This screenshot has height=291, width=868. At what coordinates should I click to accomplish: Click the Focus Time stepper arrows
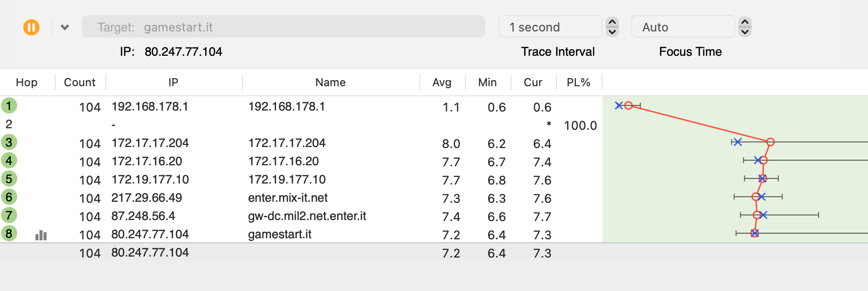[744, 27]
